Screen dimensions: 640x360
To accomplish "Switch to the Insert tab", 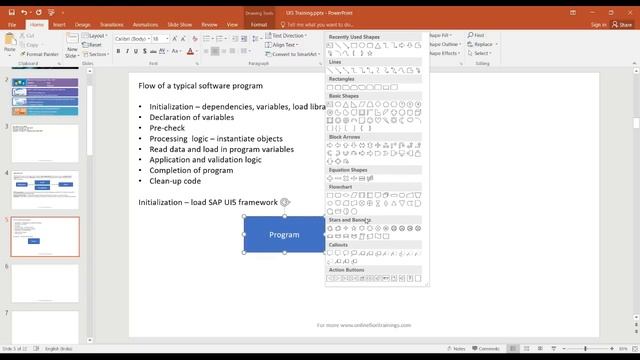I will pyautogui.click(x=59, y=25).
